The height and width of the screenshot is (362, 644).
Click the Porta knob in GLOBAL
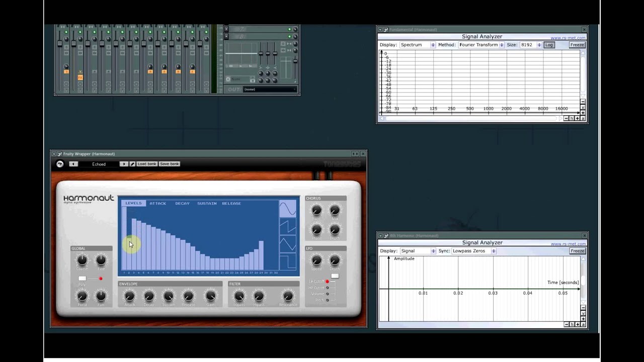(x=82, y=296)
